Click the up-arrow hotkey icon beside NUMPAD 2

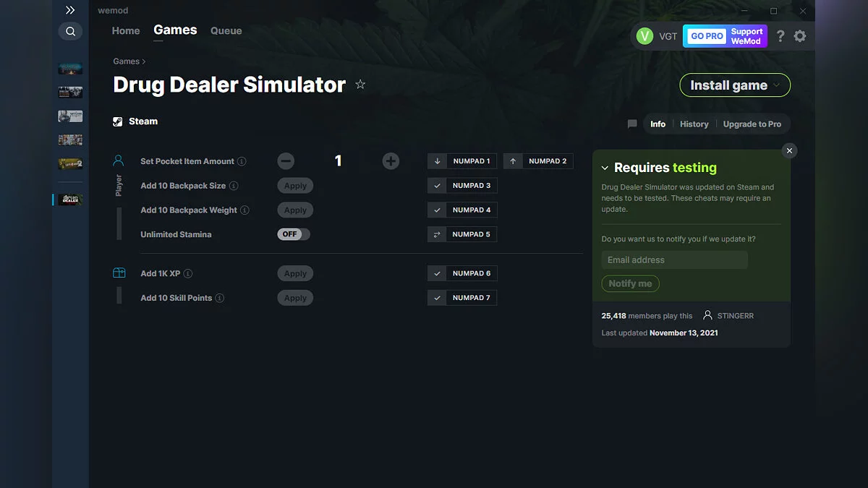513,161
